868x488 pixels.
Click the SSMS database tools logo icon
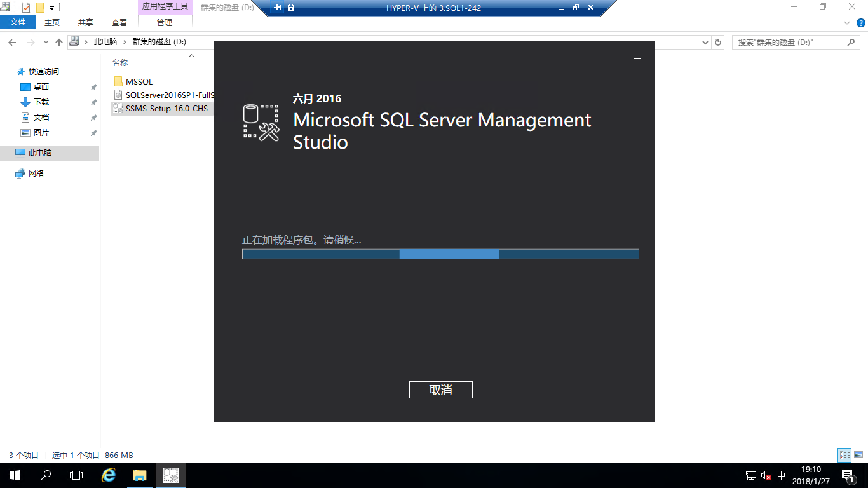pyautogui.click(x=261, y=123)
